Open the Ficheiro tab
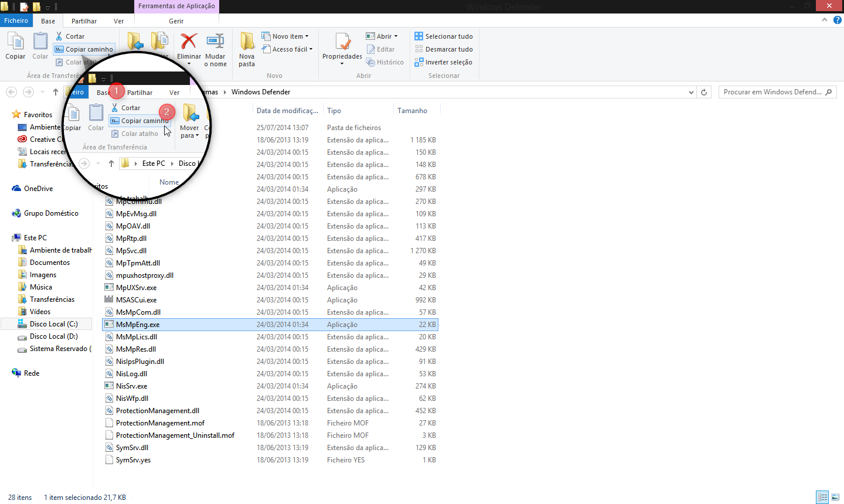Image resolution: width=844 pixels, height=504 pixels. pyautogui.click(x=16, y=21)
